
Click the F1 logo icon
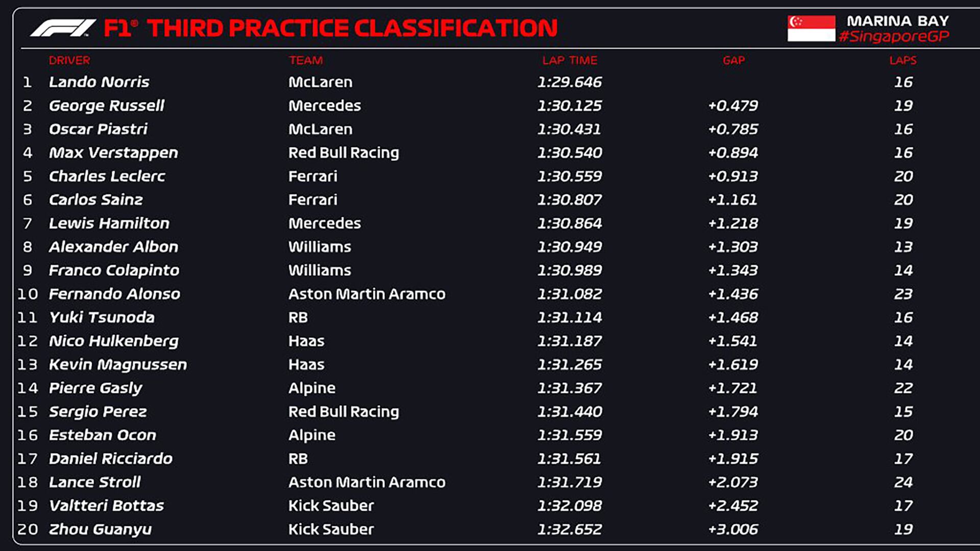tap(62, 28)
